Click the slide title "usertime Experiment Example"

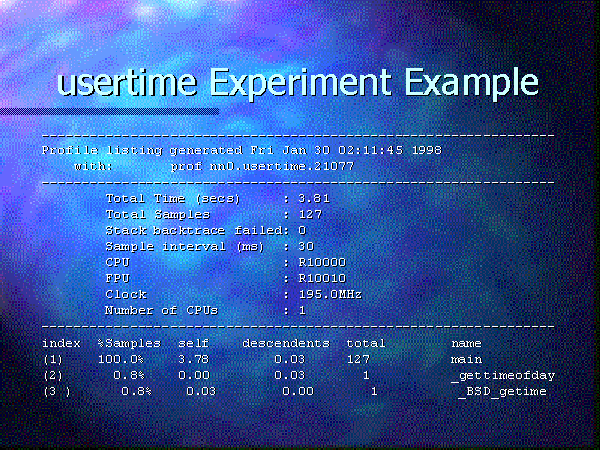point(298,81)
